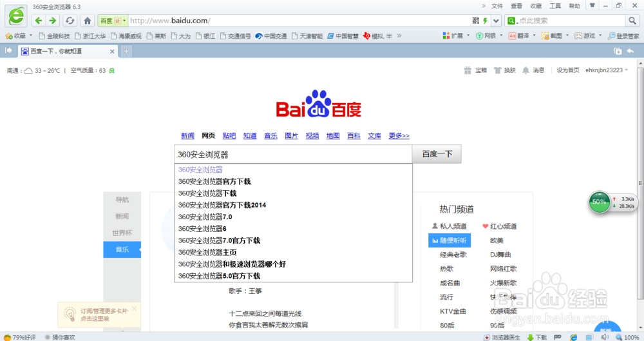Open the 更多>> link

click(x=399, y=136)
